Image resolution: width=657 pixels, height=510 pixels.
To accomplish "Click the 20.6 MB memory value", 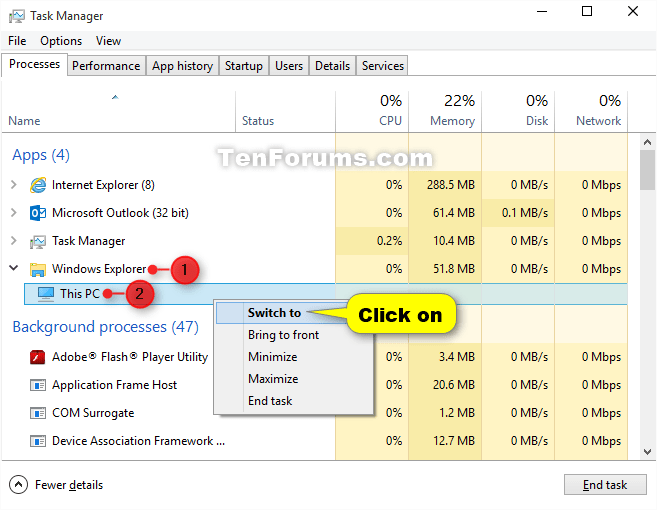I will 454,385.
